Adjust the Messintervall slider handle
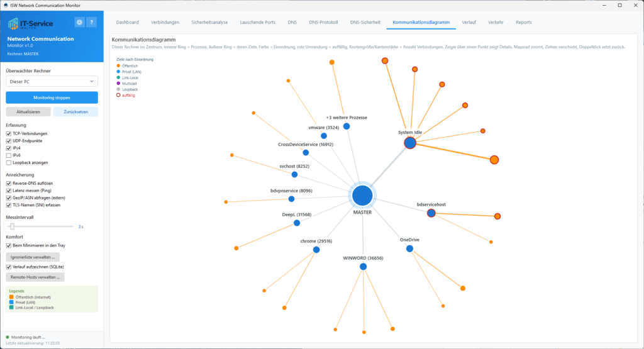 pyautogui.click(x=13, y=226)
